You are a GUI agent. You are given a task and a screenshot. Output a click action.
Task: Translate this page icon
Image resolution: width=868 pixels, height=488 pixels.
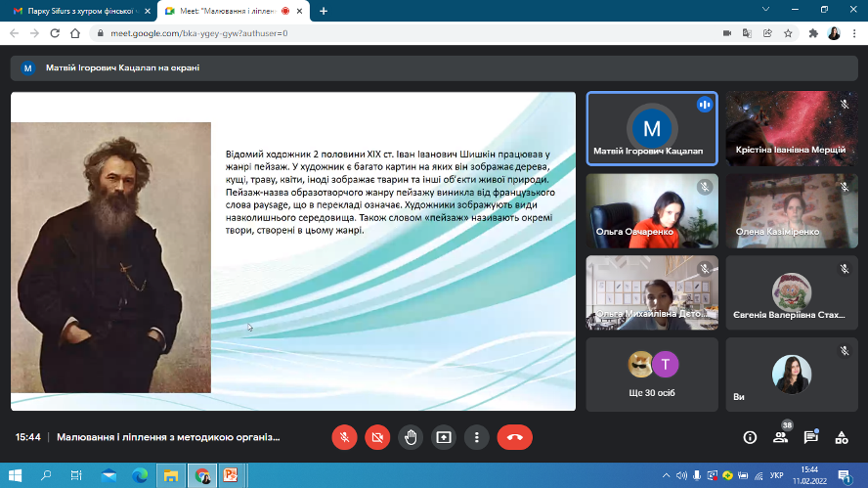coord(748,33)
